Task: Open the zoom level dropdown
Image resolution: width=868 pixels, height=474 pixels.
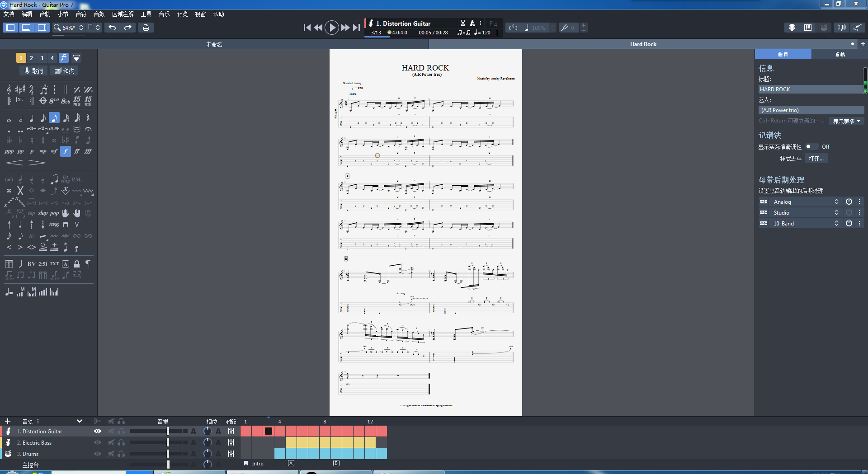Action: [x=81, y=28]
